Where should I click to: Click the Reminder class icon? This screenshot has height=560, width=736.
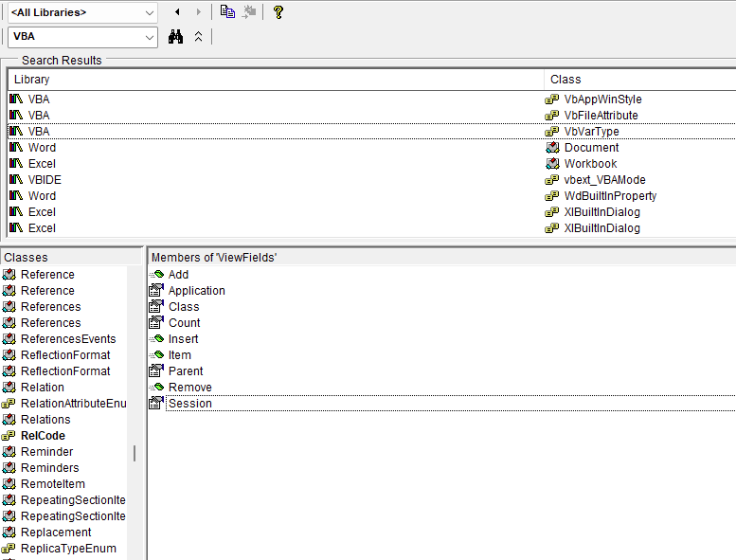click(x=9, y=452)
